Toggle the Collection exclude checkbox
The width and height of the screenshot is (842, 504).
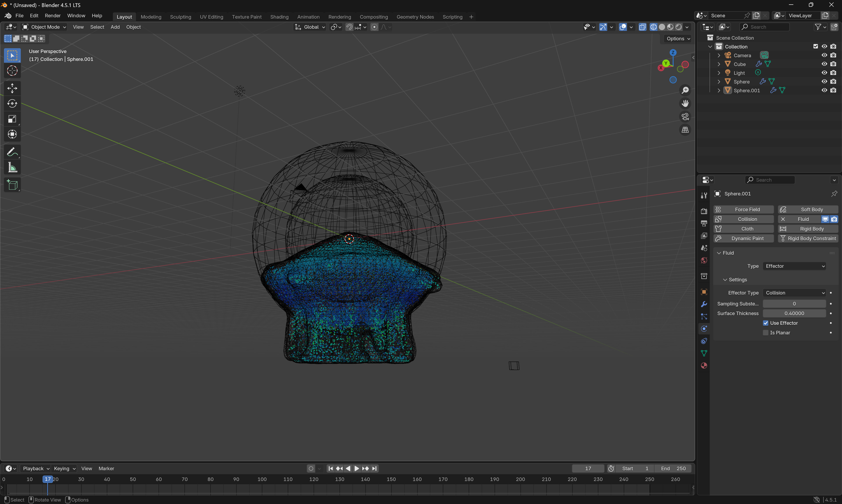click(x=815, y=46)
